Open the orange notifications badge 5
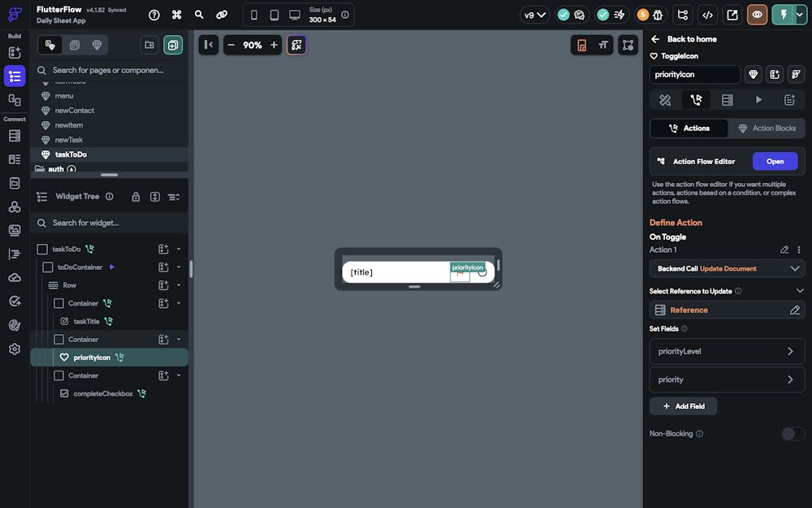The width and height of the screenshot is (812, 508). point(642,15)
